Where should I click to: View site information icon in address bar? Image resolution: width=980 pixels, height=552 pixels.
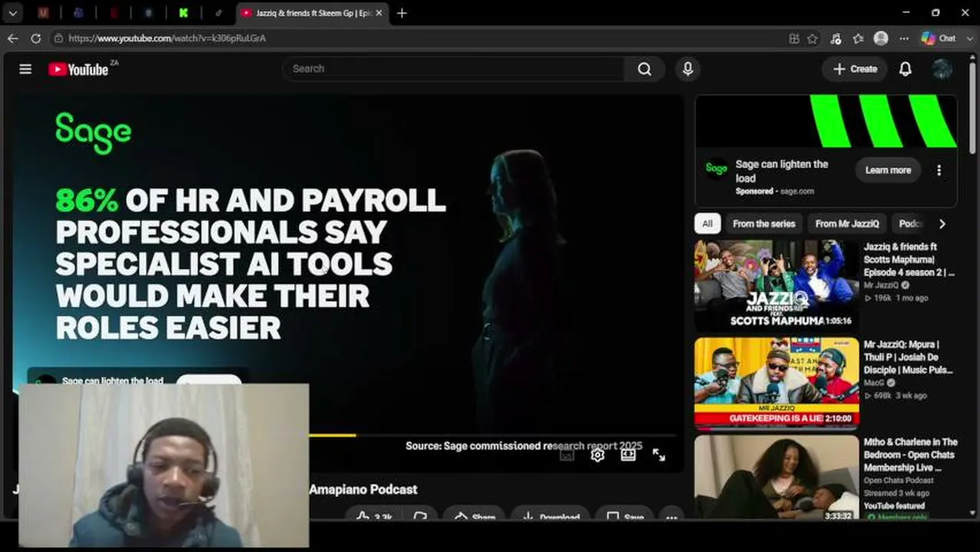coord(58,38)
